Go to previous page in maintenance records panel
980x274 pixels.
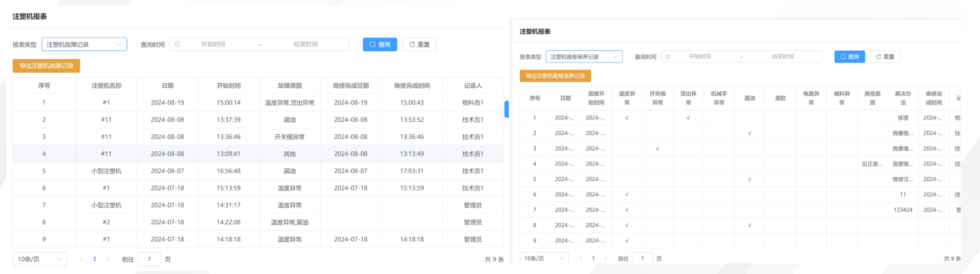(x=581, y=259)
